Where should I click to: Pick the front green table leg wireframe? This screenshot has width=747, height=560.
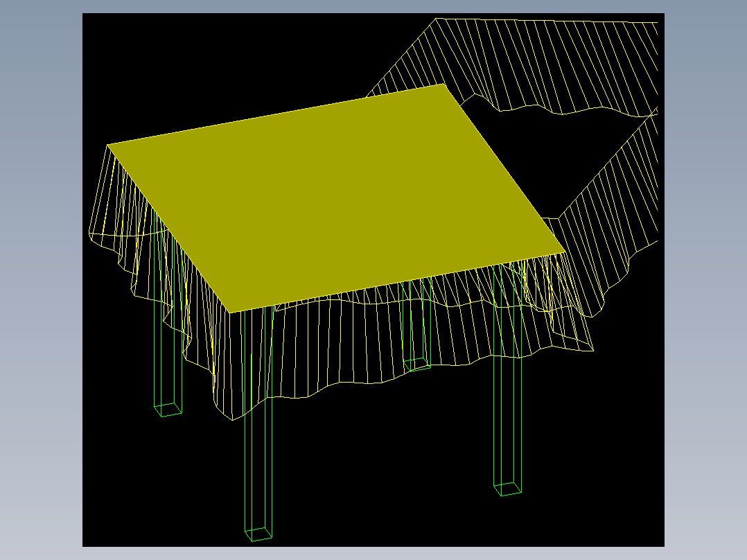coord(258,424)
